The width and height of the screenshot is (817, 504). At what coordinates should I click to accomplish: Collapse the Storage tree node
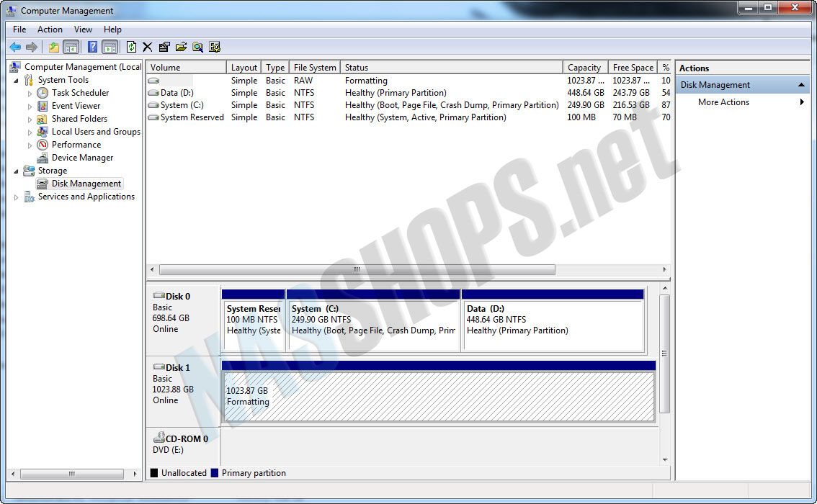tap(16, 171)
